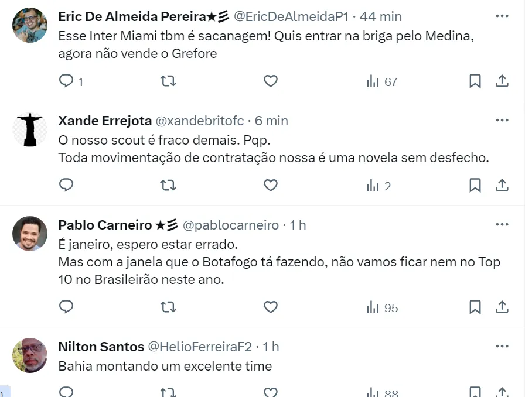
Task: Share Eric De Almeida Pereira's tweet
Action: point(502,81)
